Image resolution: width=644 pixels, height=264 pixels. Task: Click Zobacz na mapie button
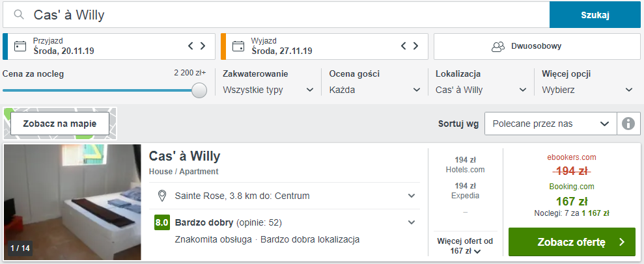60,124
